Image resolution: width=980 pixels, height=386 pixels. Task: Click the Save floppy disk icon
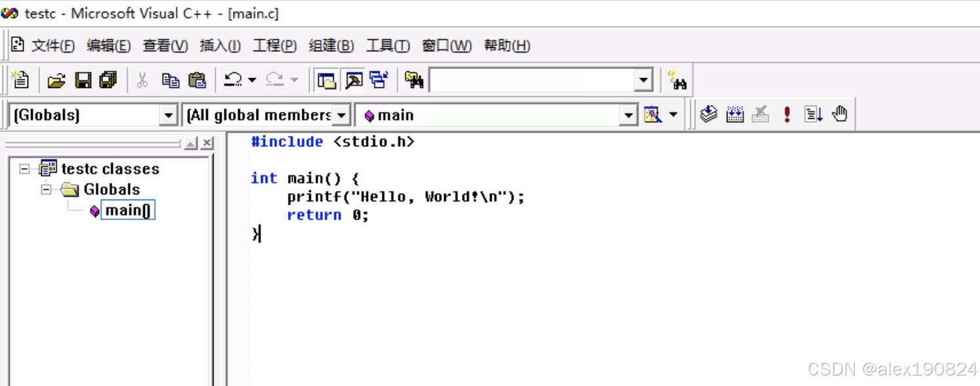coord(83,80)
